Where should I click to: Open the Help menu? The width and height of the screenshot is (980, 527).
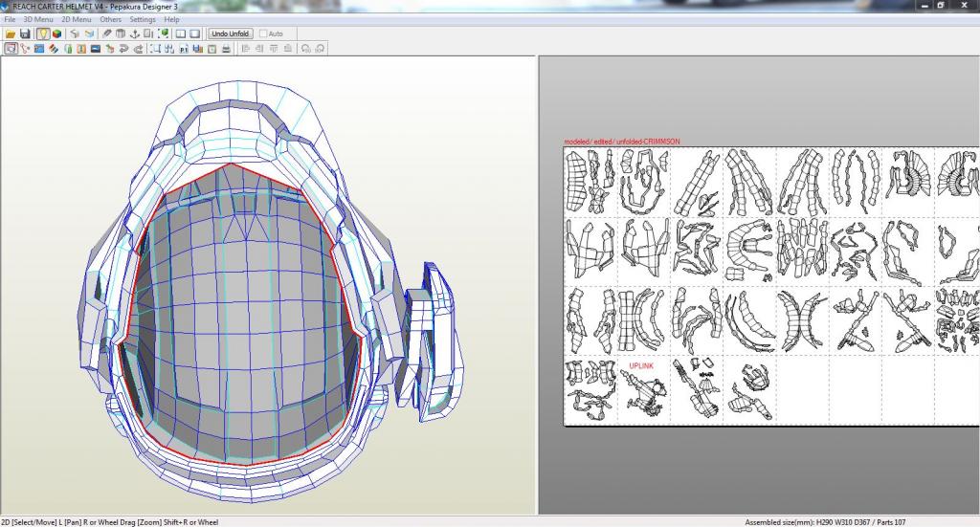click(x=172, y=19)
